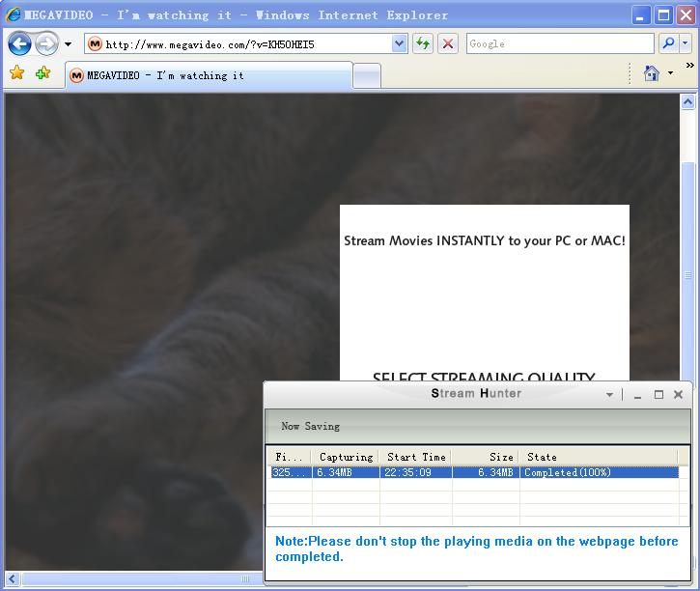The height and width of the screenshot is (591, 700).
Task: Expand the toolbar overflow chevron
Action: pyautogui.click(x=689, y=65)
